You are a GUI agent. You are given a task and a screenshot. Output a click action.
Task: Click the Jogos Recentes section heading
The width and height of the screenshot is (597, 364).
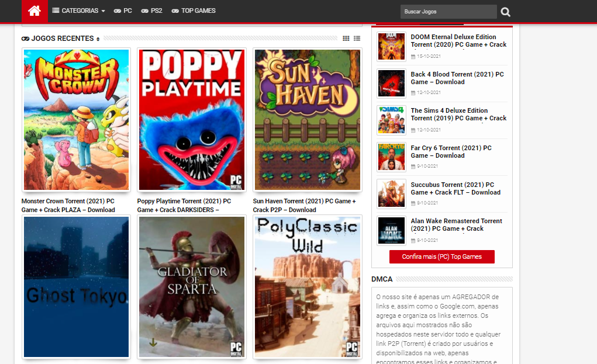pyautogui.click(x=63, y=39)
